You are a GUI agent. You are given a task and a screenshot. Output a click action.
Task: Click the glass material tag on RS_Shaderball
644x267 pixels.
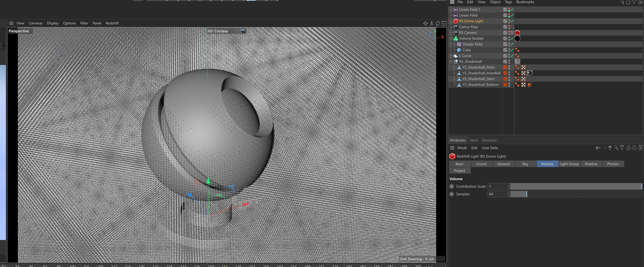coord(517,61)
